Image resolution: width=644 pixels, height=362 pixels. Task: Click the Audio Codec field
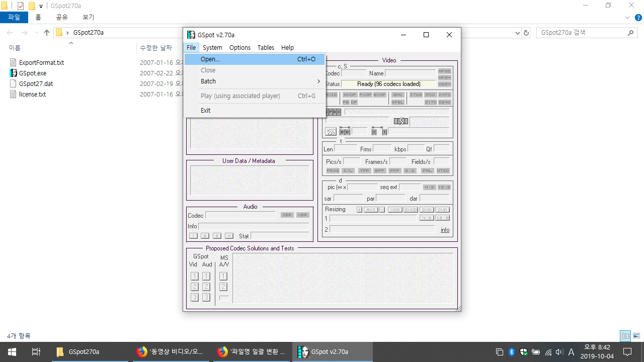240,215
